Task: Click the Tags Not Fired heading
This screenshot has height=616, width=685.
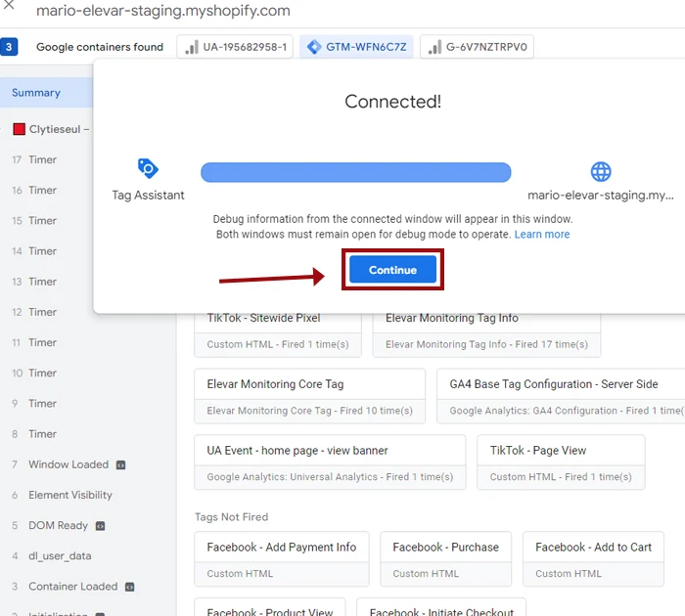Action: point(232,517)
